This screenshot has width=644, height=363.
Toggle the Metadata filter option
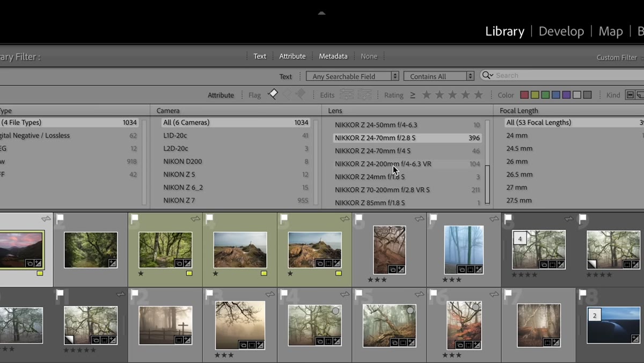point(333,56)
